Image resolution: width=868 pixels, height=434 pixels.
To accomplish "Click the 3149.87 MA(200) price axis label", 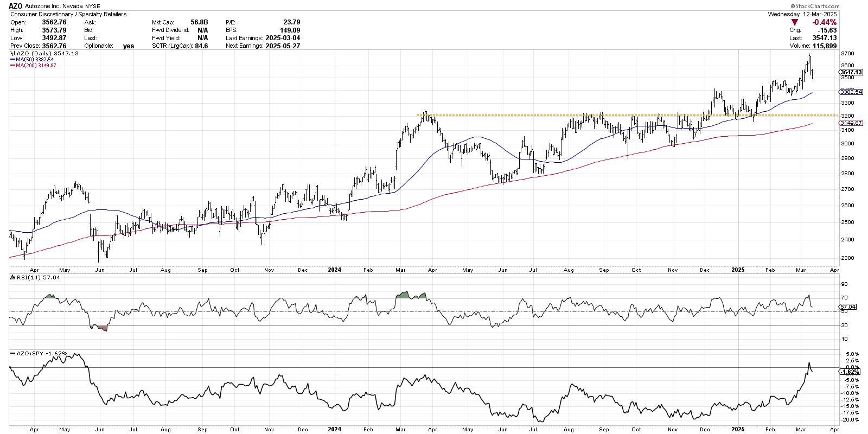I will coord(850,123).
